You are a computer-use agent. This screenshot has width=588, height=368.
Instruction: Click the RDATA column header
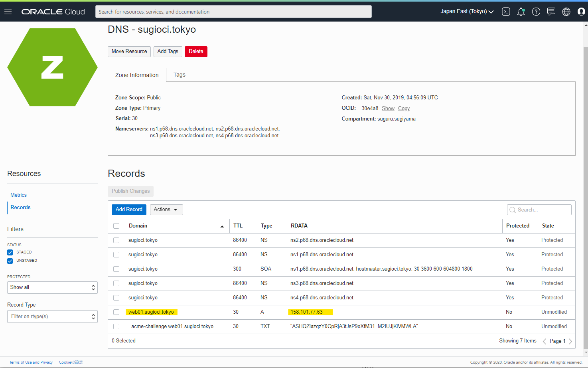[x=299, y=226]
